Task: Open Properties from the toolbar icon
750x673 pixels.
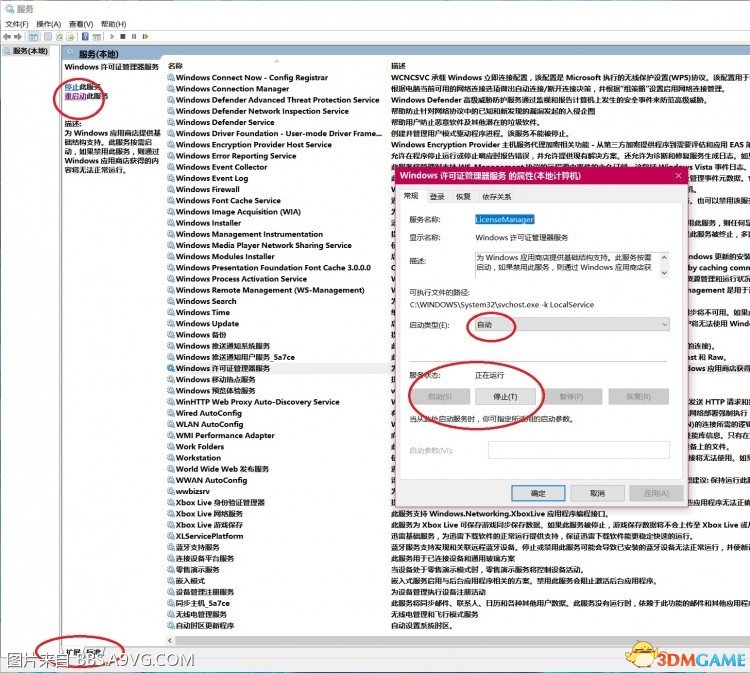Action: [48, 36]
